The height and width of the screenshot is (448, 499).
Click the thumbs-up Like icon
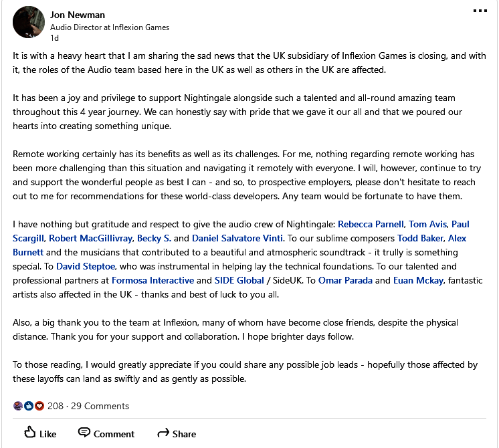click(30, 433)
